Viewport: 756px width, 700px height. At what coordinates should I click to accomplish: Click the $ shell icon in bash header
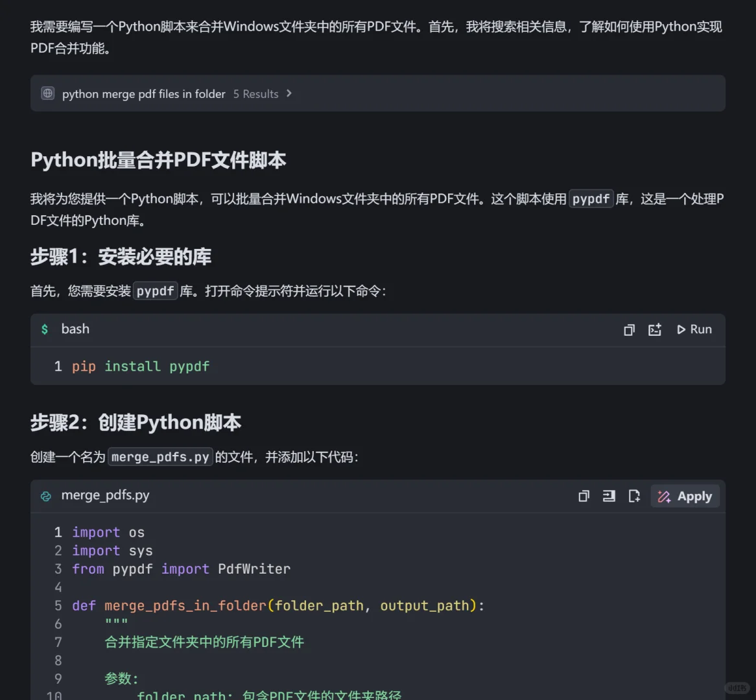[44, 329]
